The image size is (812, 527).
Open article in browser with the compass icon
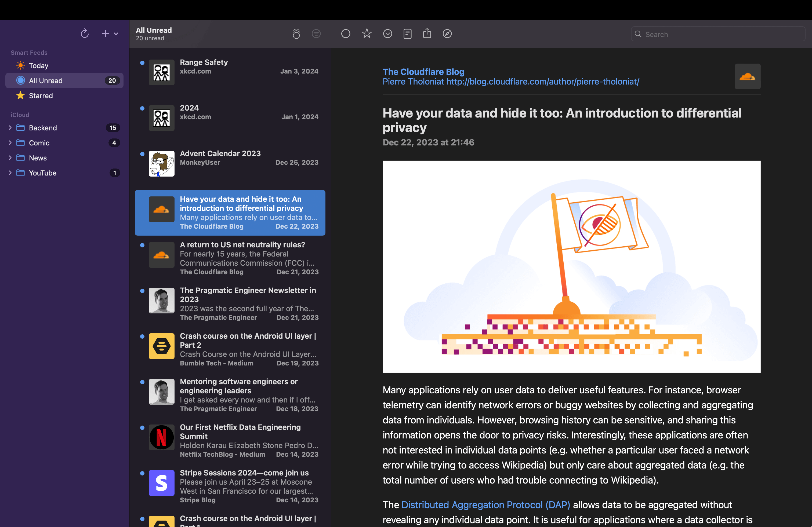[x=447, y=33]
